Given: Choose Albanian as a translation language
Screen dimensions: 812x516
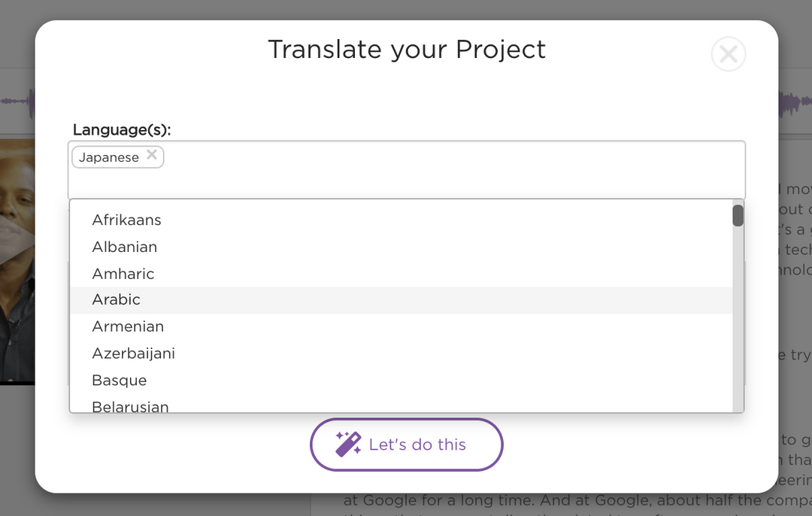Looking at the screenshot, I should point(125,247).
